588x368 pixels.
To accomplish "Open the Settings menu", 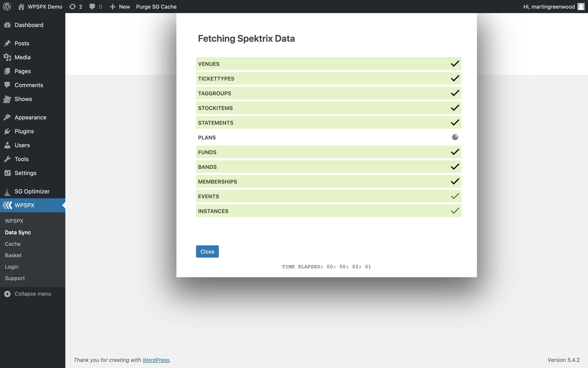I will pos(32,173).
